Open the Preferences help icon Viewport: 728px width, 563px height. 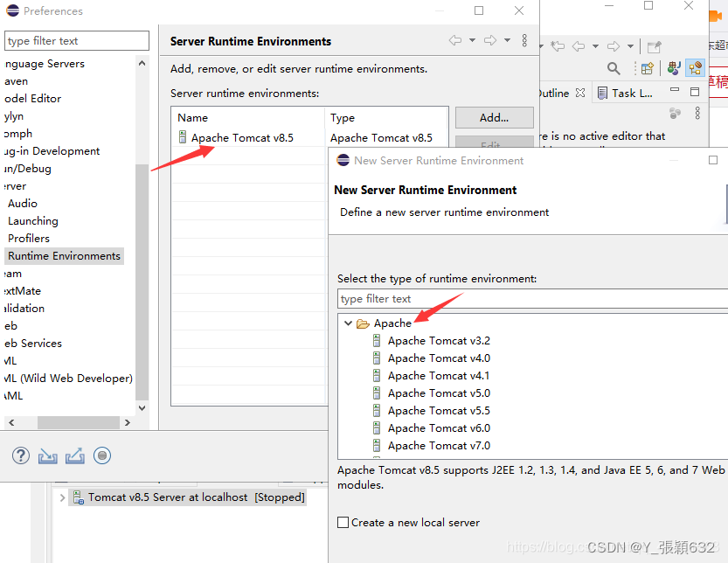tap(20, 455)
